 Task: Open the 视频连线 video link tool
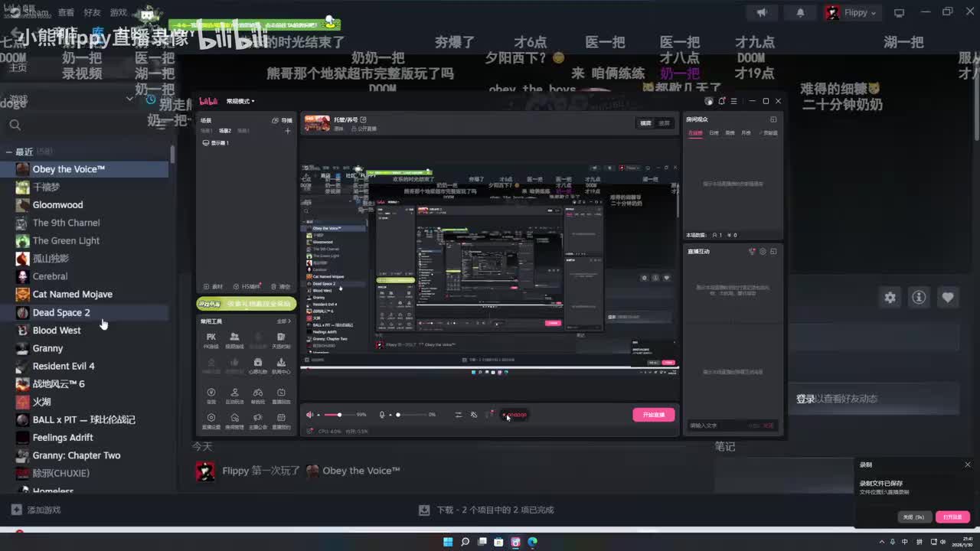(234, 341)
